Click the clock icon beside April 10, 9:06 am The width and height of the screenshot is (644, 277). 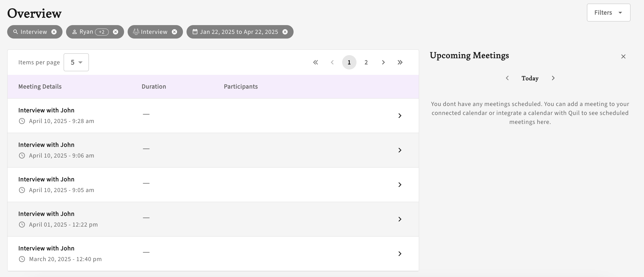(22, 156)
